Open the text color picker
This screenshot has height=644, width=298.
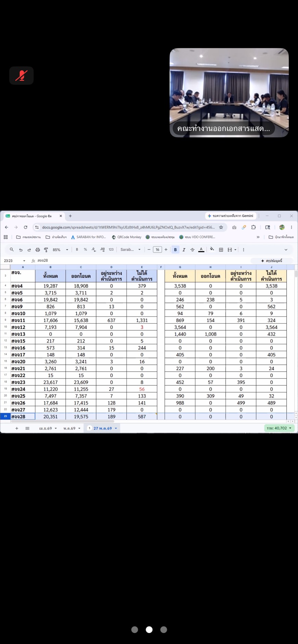click(x=201, y=250)
